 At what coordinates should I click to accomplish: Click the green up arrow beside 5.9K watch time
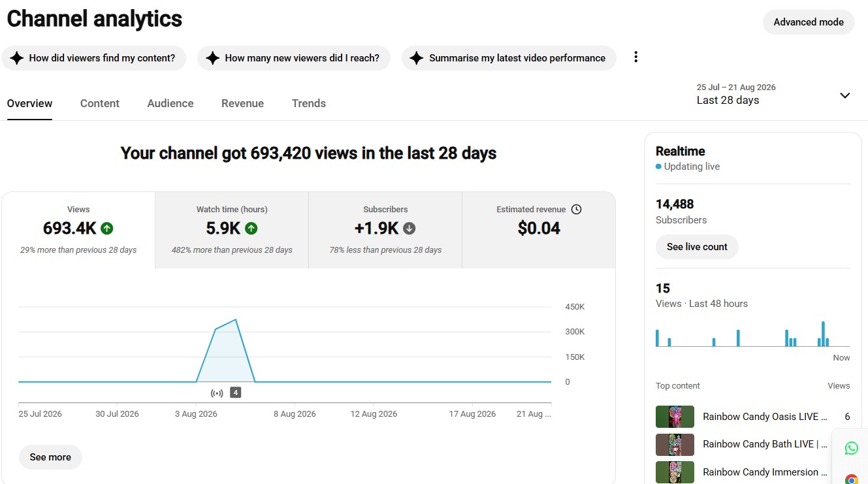click(251, 229)
